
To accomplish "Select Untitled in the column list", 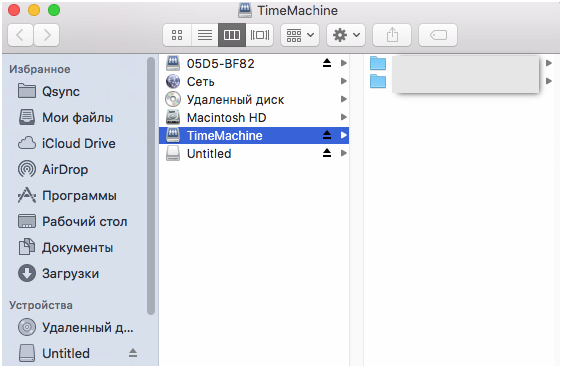I will [254, 153].
